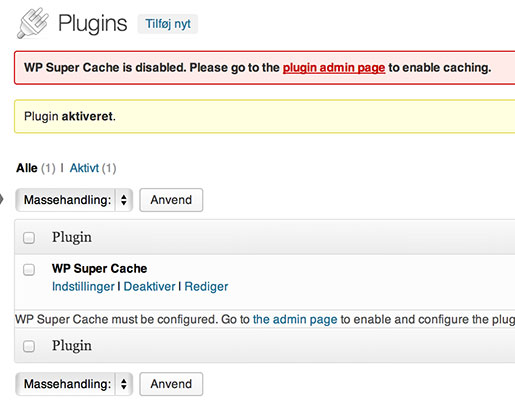Click the Plugin label in table footer
The image size is (515, 407).
pyautogui.click(x=72, y=346)
